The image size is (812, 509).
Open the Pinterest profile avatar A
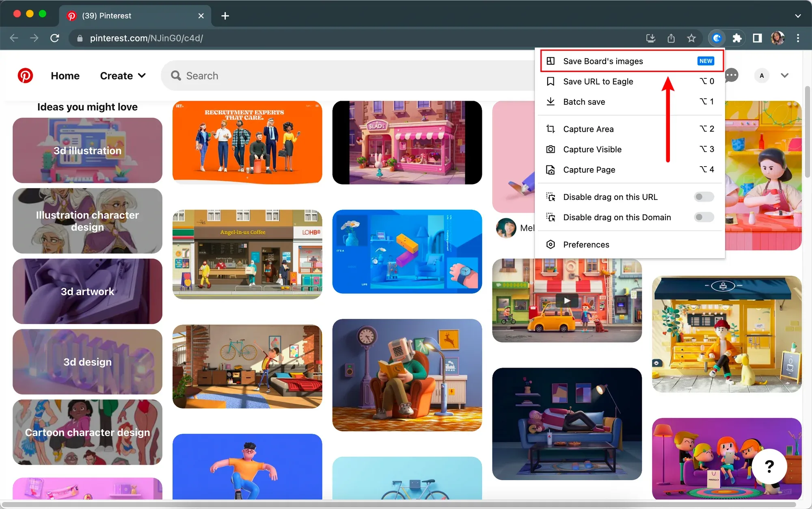tap(762, 76)
